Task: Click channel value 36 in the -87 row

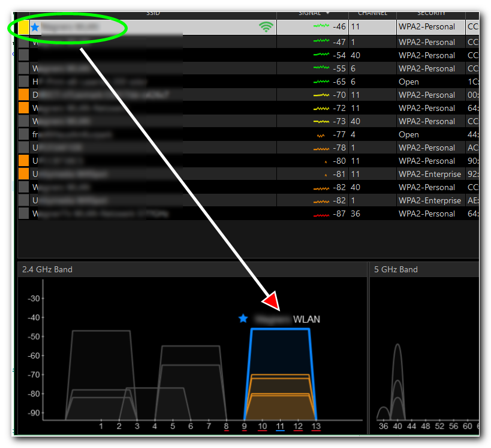Action: 356,214
